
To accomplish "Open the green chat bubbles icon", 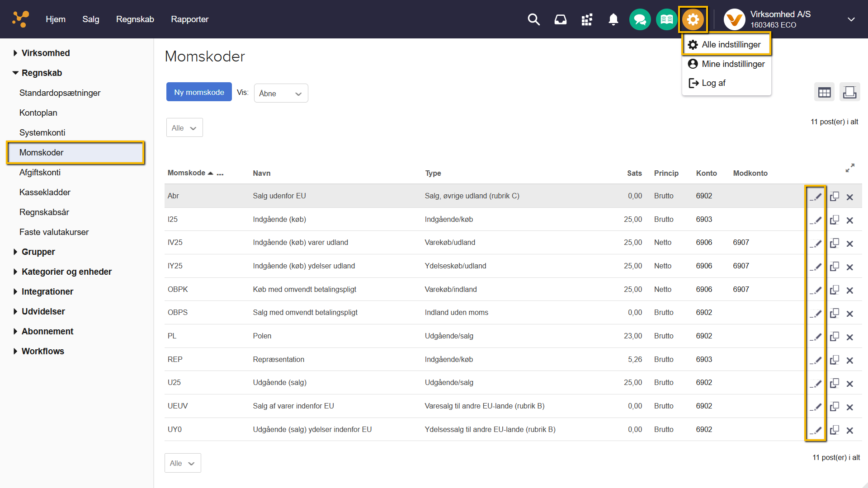I will click(640, 19).
